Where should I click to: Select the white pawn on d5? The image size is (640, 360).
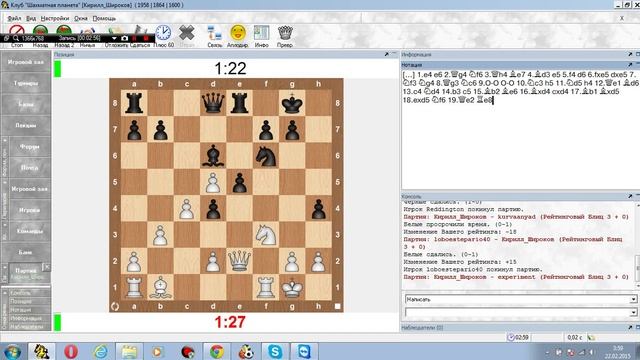(x=213, y=182)
